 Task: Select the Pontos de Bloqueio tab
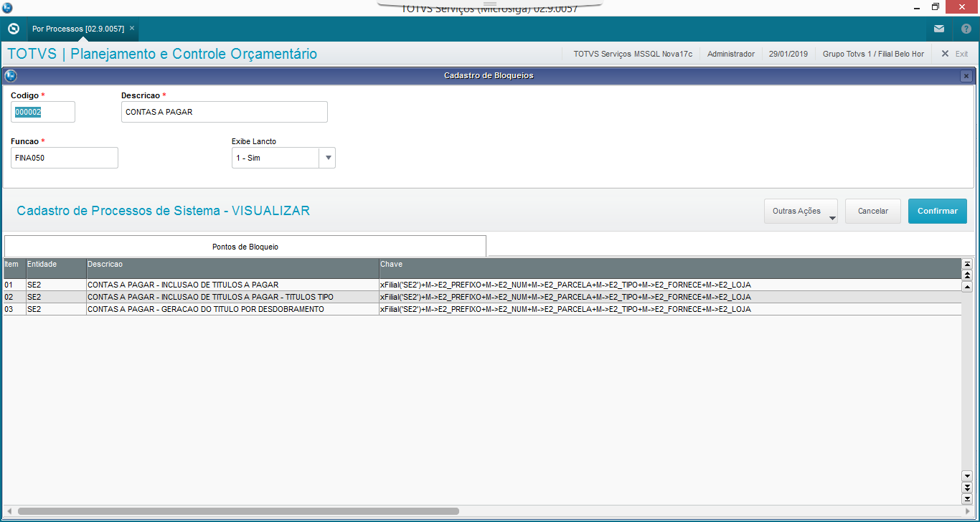(245, 246)
